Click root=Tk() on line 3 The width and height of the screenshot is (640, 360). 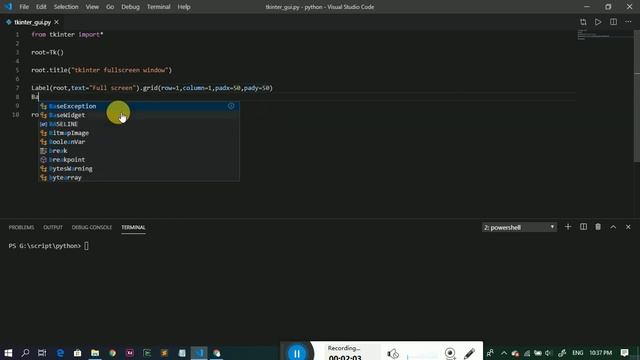tap(47, 53)
